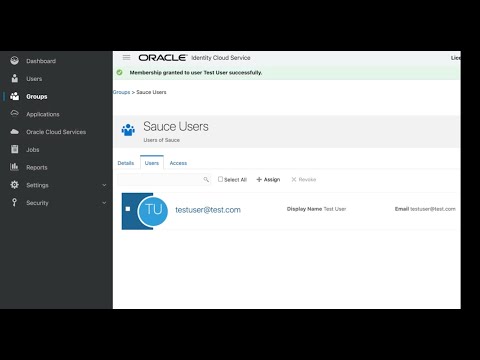
Task: Select the Users tab
Action: pyautogui.click(x=152, y=163)
